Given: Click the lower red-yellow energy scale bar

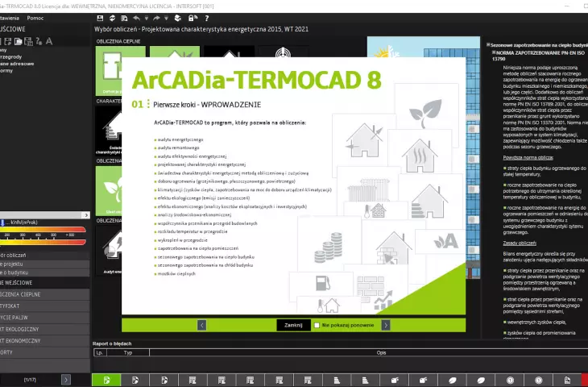Looking at the screenshot, I should click(43, 242).
